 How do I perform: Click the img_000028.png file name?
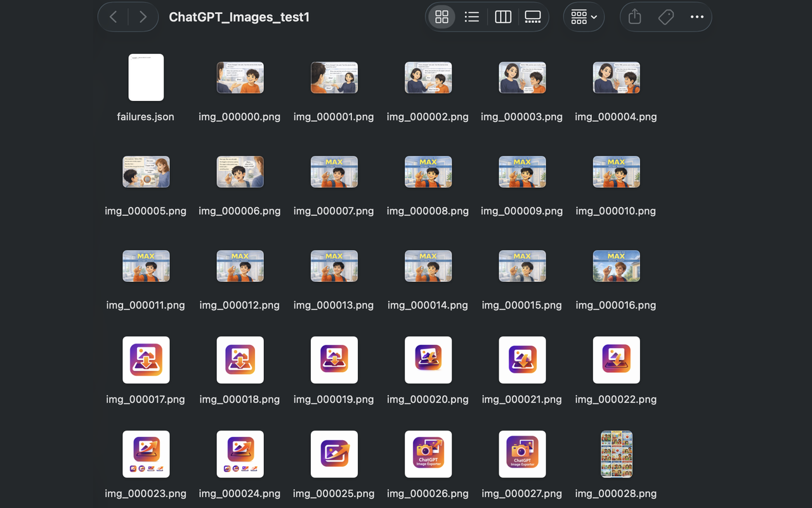click(617, 493)
